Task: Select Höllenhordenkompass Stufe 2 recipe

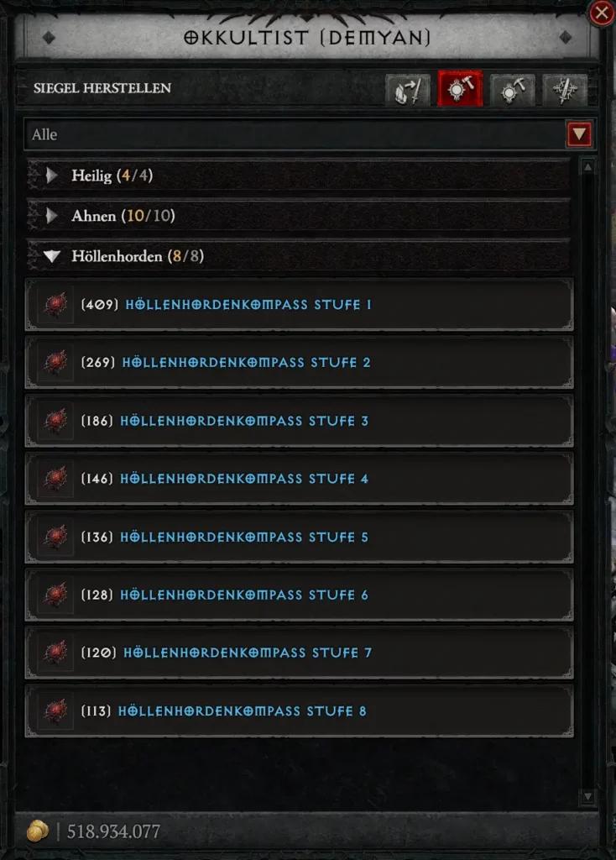Action: click(x=300, y=363)
